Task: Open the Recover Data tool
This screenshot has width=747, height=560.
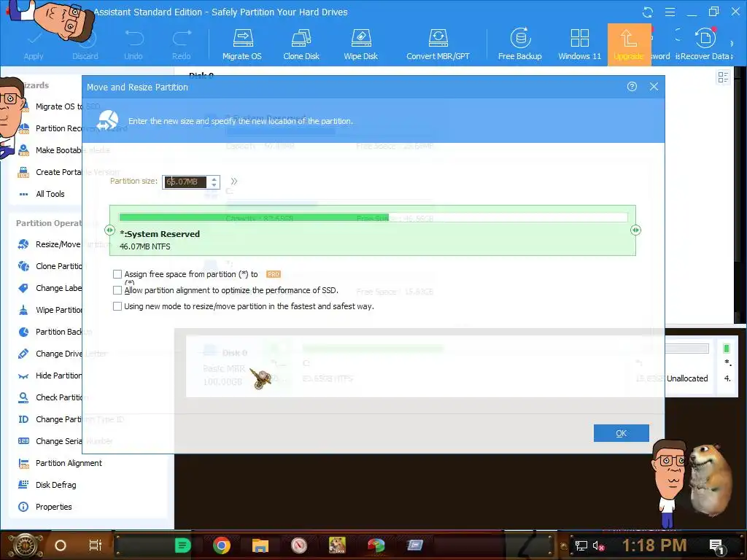Action: pyautogui.click(x=705, y=44)
